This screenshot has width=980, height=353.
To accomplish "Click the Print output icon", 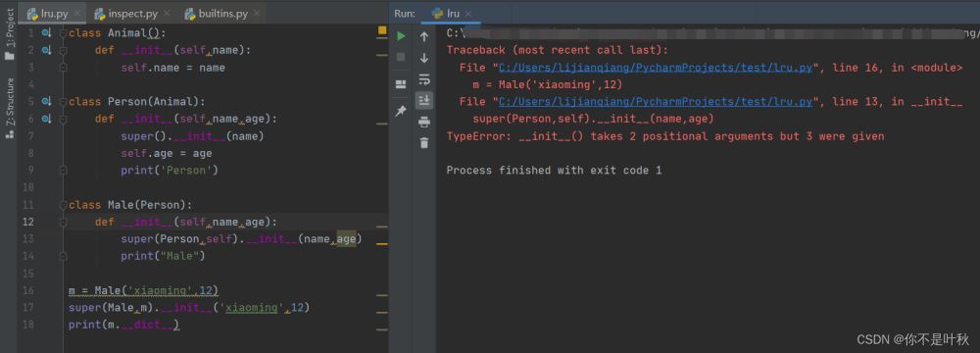I will (424, 122).
